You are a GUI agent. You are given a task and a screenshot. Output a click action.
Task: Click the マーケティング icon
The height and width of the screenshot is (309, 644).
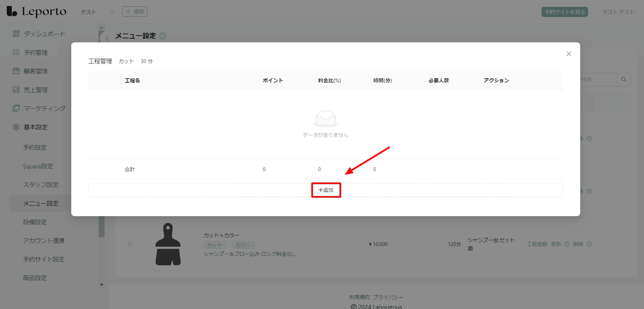[16, 108]
